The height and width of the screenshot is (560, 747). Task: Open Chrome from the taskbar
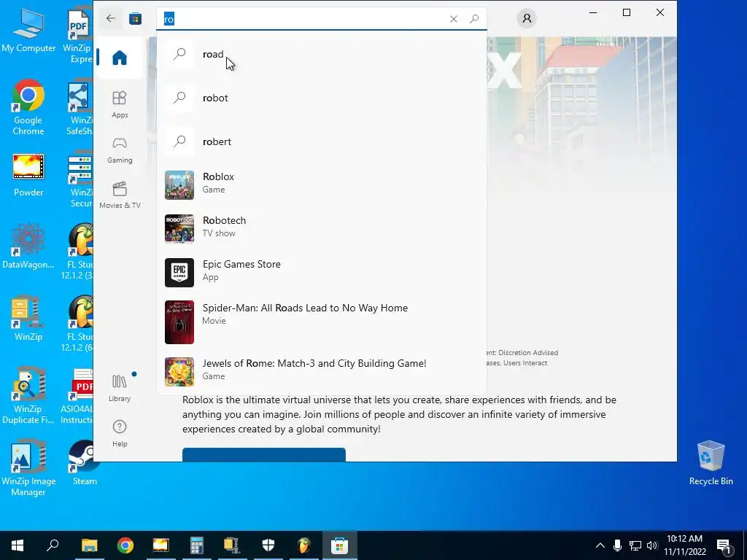125,545
